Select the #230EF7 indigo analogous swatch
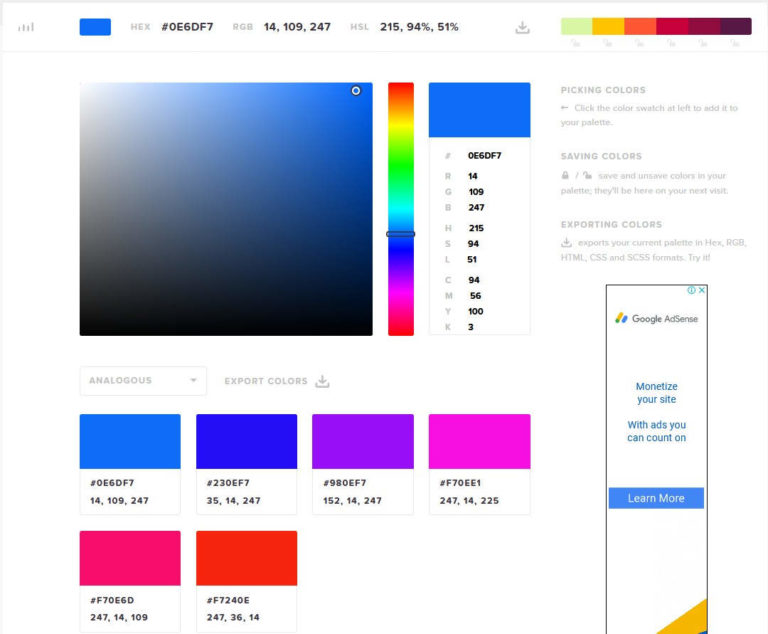This screenshot has width=768, height=634. [246, 441]
